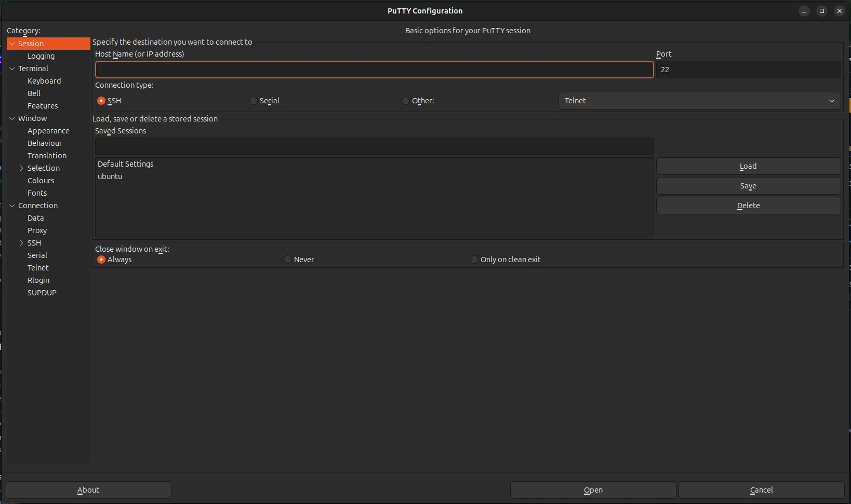Click the Open button to connect
The image size is (851, 504).
(593, 490)
